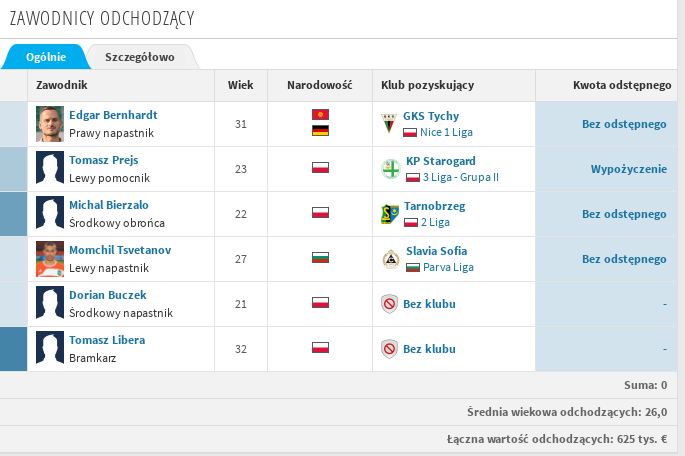This screenshot has width=685, height=456.
Task: Click the Tarnobrzeg club crest icon
Action: click(x=390, y=214)
